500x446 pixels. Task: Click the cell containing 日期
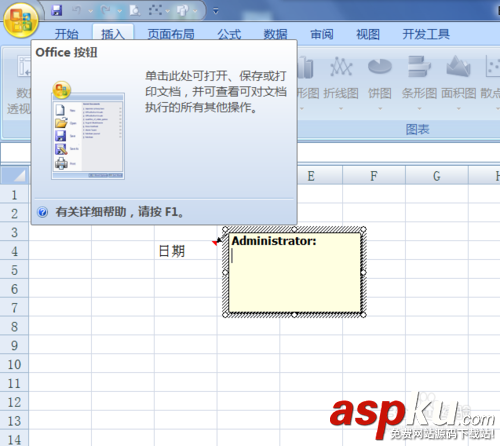point(186,251)
